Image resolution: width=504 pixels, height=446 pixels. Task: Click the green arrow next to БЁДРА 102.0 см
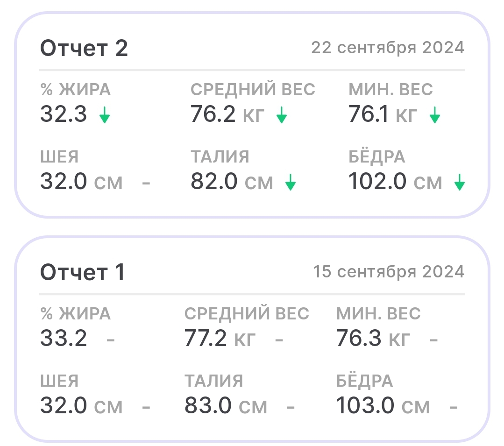point(460,182)
